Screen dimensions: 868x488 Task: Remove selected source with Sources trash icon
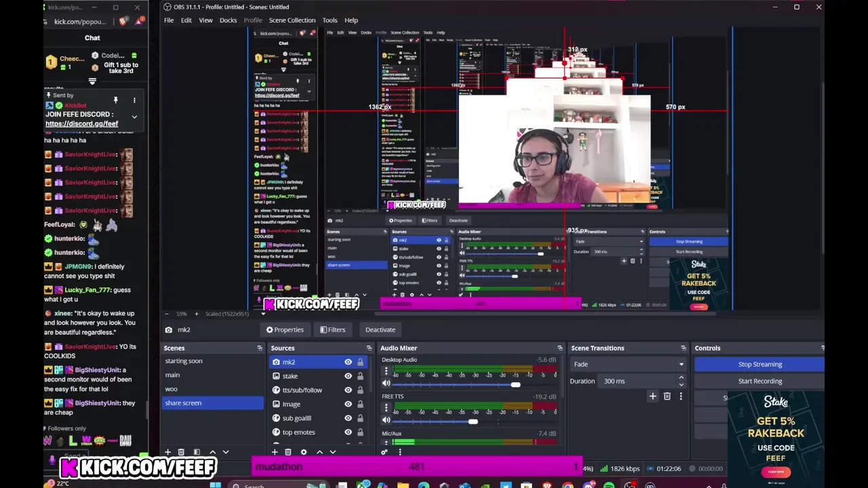pos(288,452)
